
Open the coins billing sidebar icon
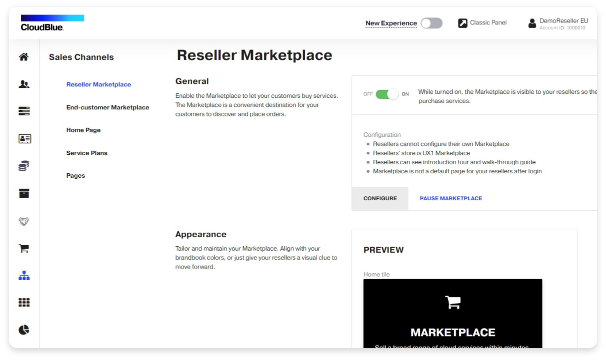click(x=24, y=166)
